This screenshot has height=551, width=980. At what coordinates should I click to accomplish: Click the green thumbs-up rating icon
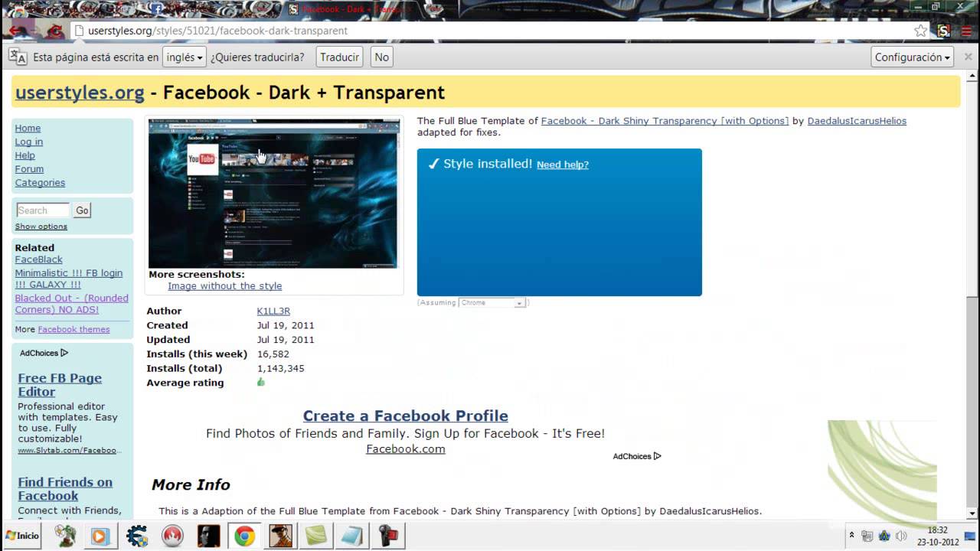click(261, 382)
